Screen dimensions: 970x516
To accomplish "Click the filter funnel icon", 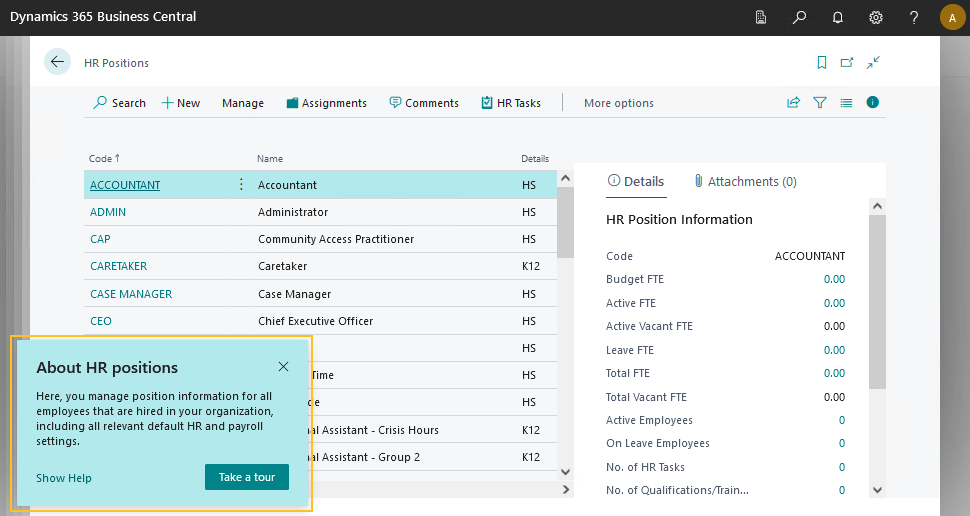I will [820, 102].
